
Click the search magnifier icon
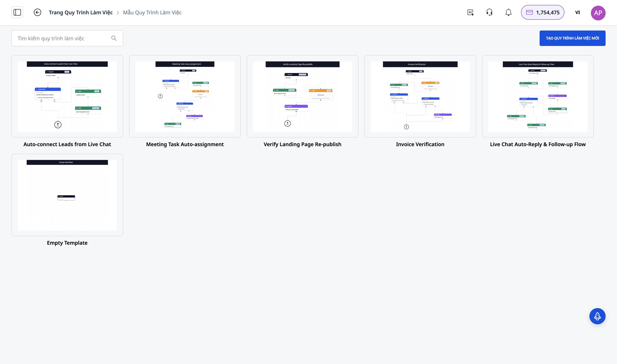coord(114,38)
